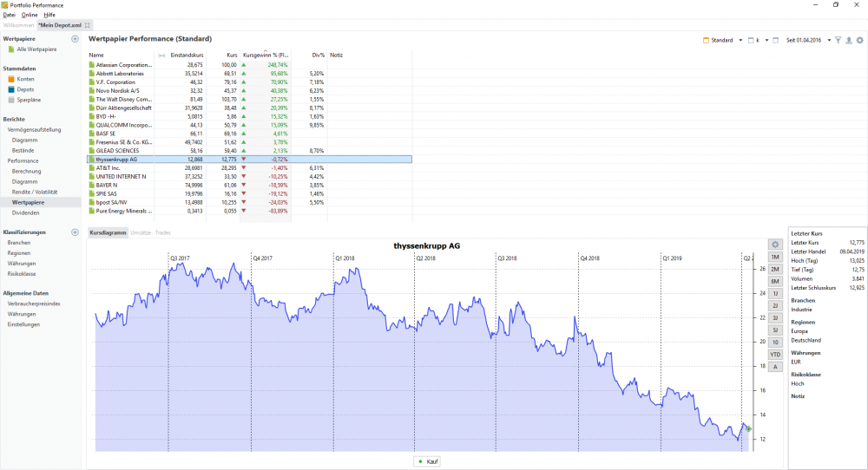Set chart range to 5J
868x470 pixels.
[775, 330]
